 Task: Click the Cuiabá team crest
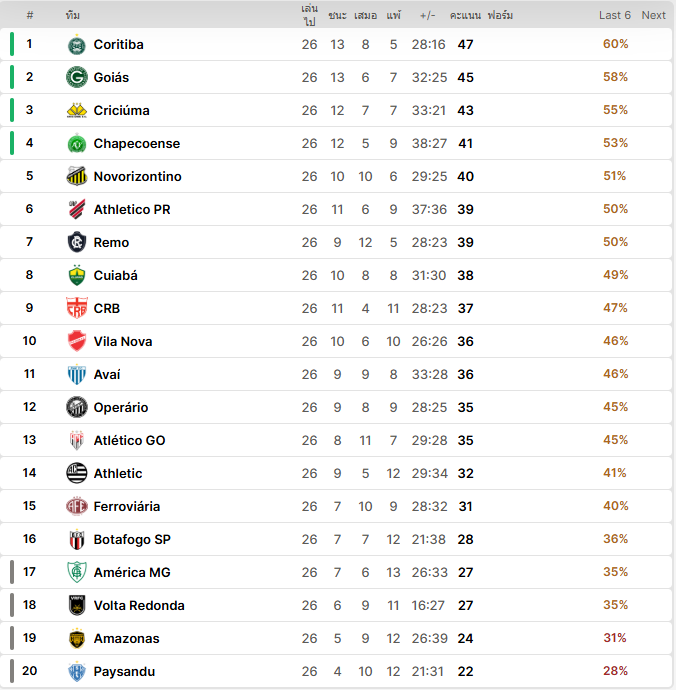(x=77, y=276)
